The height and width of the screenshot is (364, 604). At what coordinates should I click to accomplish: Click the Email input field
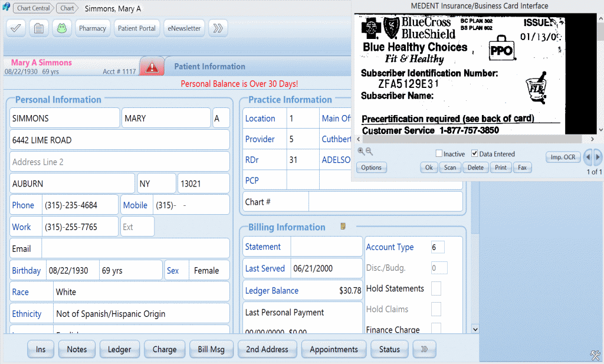click(x=136, y=249)
